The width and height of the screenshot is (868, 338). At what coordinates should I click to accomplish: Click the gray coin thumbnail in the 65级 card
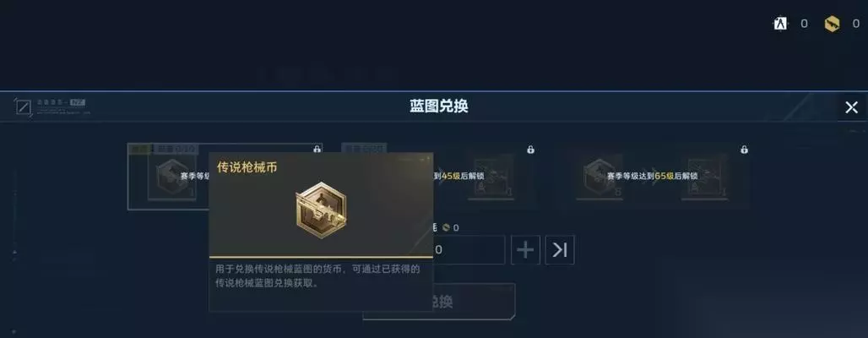click(599, 177)
